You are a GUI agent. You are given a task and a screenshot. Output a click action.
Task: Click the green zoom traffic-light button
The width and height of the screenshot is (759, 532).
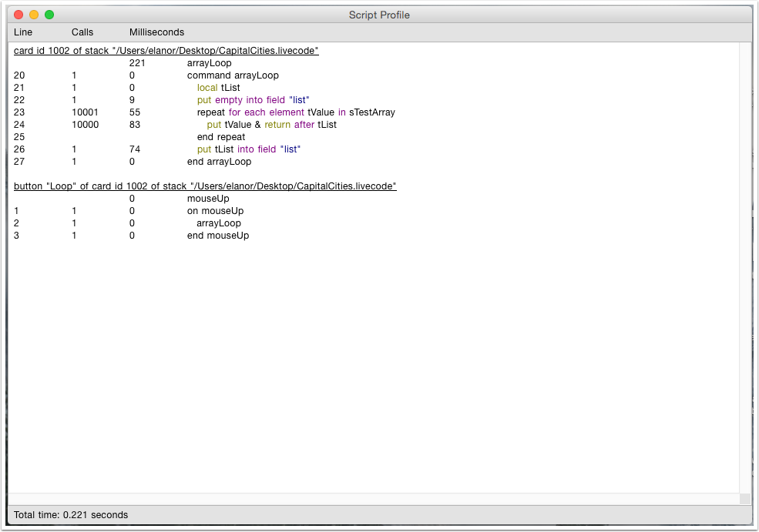pos(49,14)
